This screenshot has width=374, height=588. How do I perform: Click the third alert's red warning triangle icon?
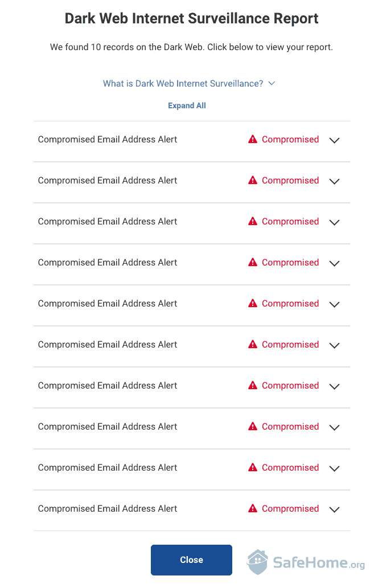pyautogui.click(x=253, y=222)
